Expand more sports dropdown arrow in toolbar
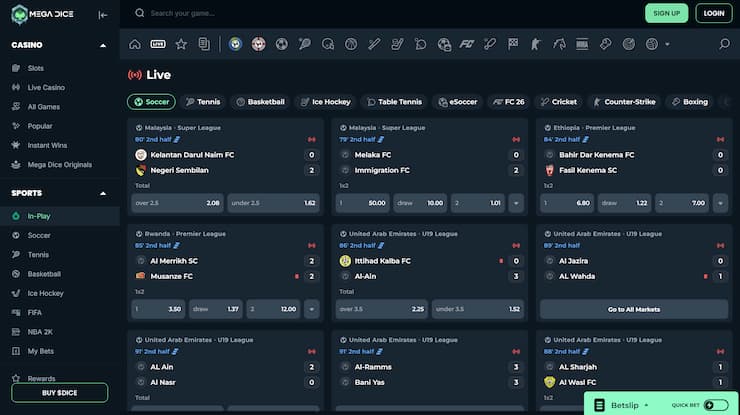Screen dimensions: 740x415 pyautogui.click(x=667, y=44)
